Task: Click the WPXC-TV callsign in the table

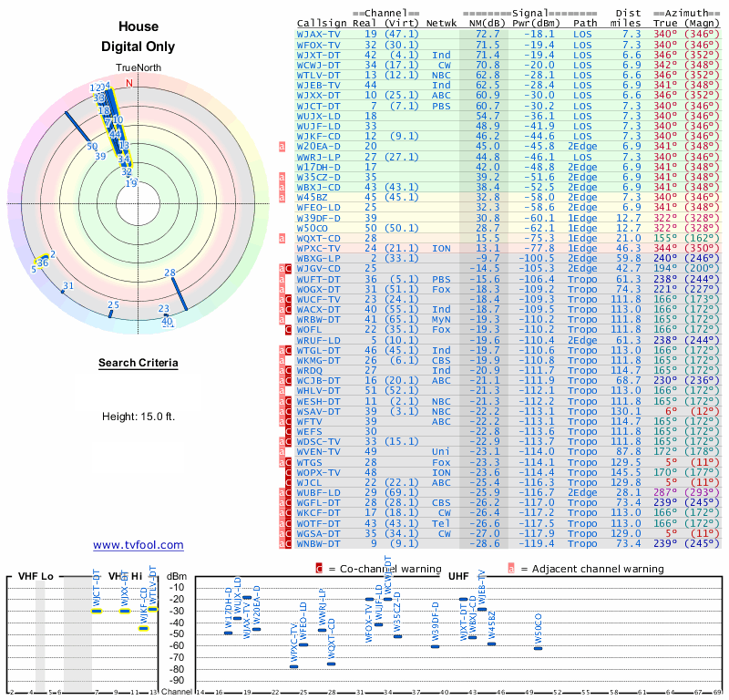Action: click(x=318, y=248)
